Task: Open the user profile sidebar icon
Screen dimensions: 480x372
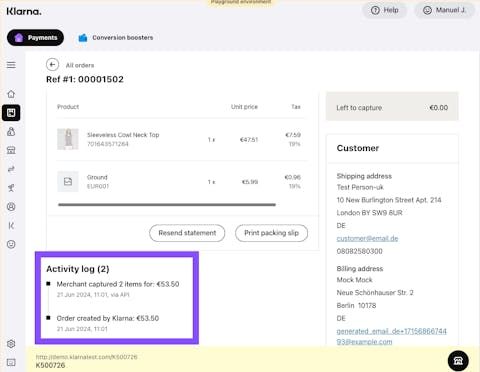Action: [11, 207]
